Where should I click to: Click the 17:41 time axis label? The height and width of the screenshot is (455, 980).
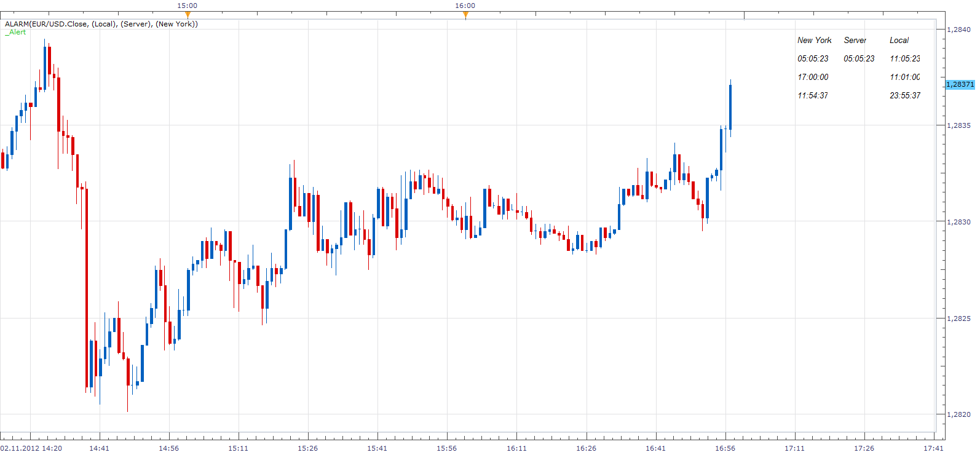[x=933, y=448]
